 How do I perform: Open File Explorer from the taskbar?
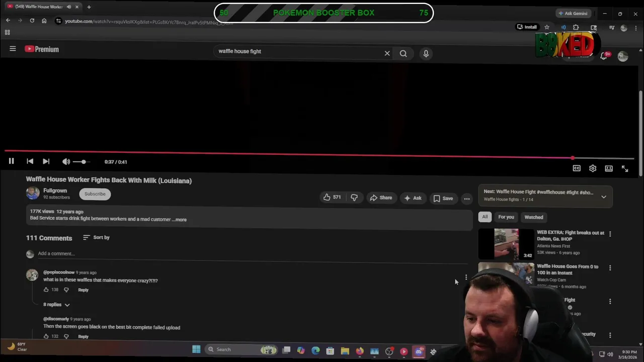tap(345, 350)
